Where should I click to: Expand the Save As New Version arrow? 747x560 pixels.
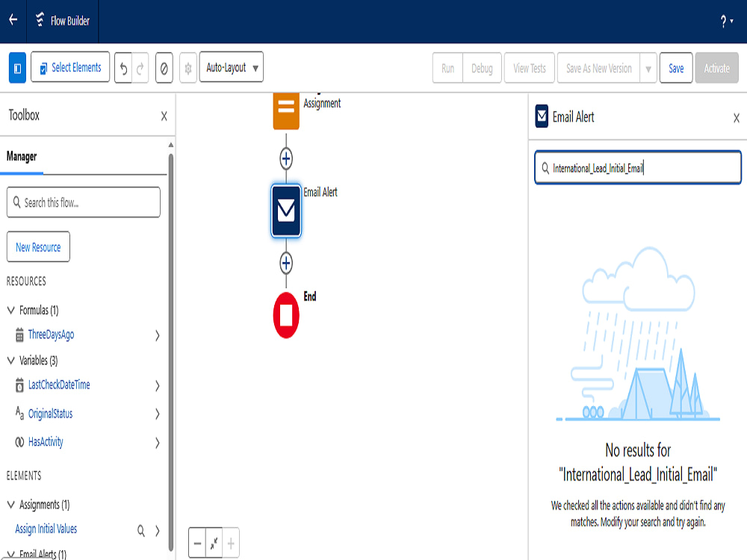tap(648, 68)
